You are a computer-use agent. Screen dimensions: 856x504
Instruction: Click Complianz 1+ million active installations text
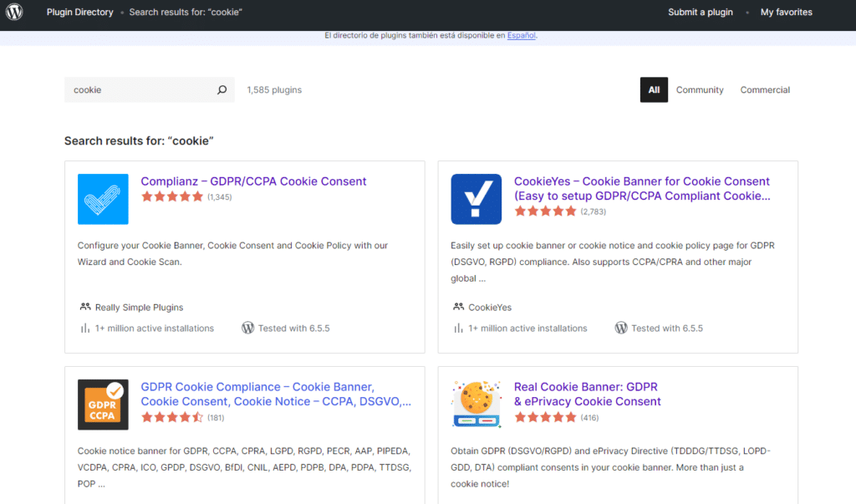(x=155, y=328)
